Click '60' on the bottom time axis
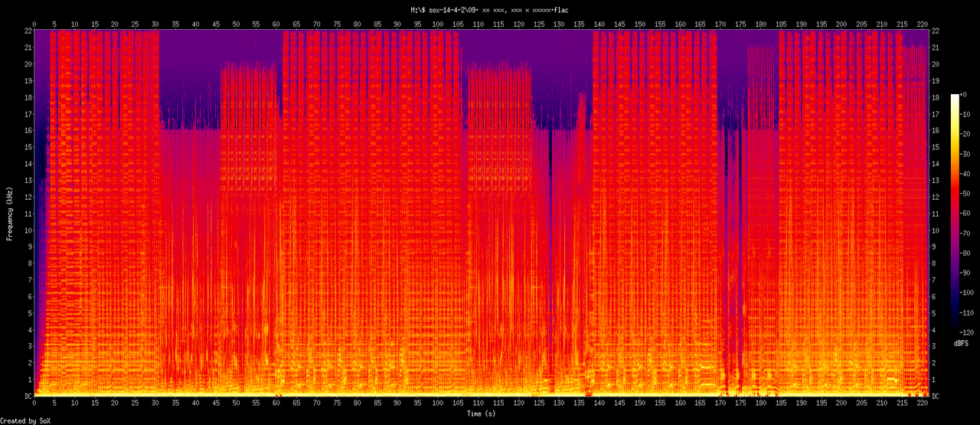The width and height of the screenshot is (980, 425). 276,404
